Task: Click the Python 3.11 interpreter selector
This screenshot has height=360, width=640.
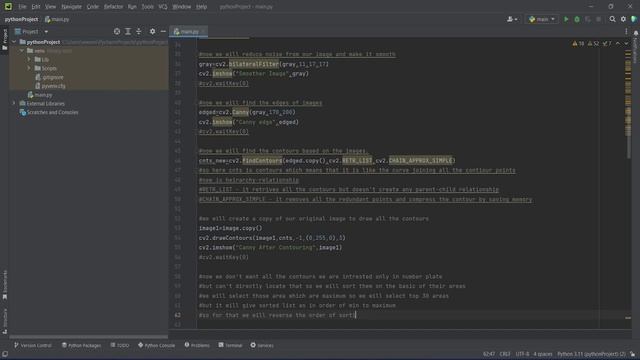Action: pos(591,354)
